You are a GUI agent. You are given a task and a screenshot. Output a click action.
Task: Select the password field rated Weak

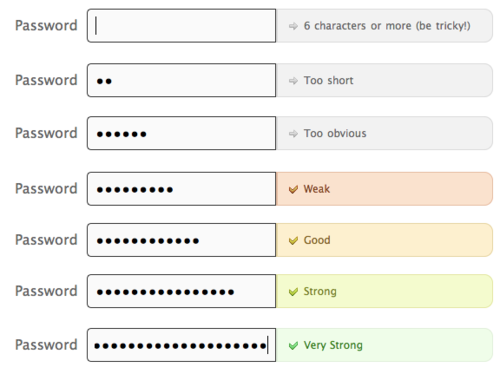182,189
